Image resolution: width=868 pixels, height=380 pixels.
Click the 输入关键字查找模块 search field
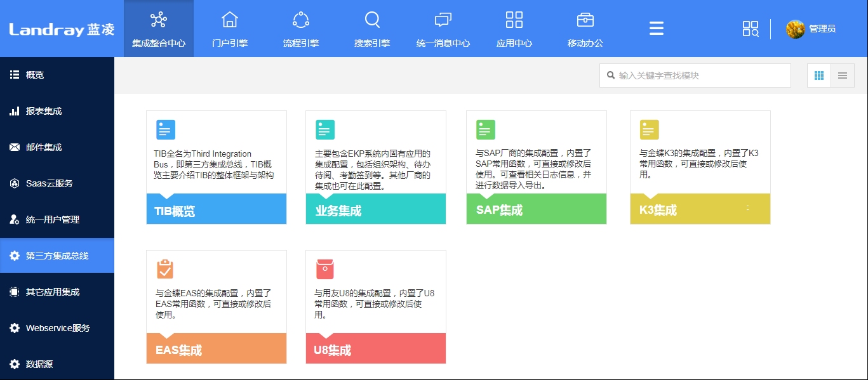pyautogui.click(x=695, y=75)
